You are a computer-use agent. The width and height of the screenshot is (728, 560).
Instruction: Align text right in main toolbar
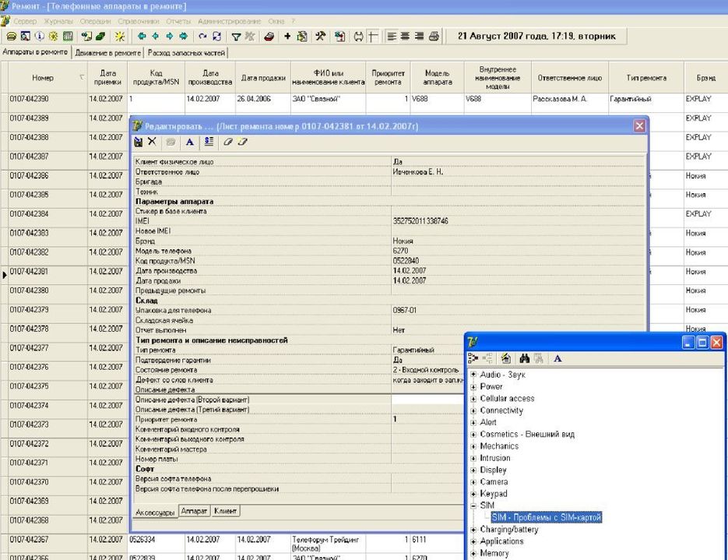(419, 37)
